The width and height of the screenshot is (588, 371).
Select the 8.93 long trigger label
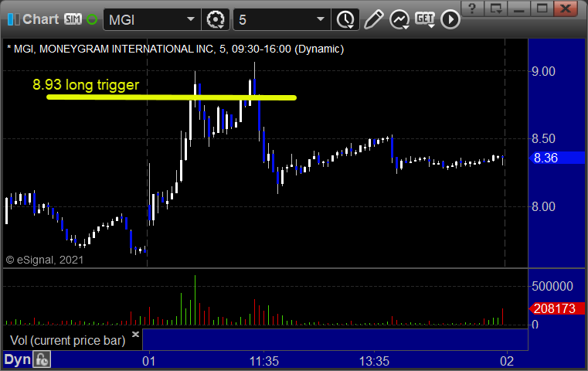[86, 85]
